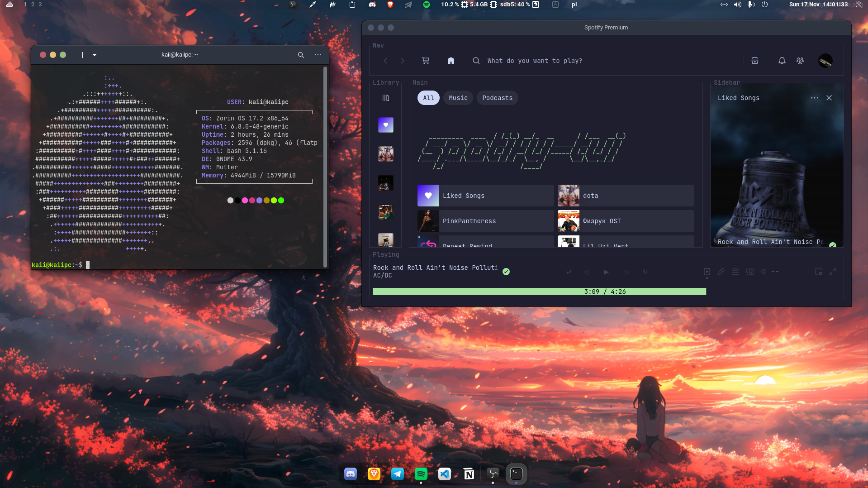Screen dimensions: 868x488
Task: Open the Liked Songs more options menu
Action: pyautogui.click(x=814, y=98)
